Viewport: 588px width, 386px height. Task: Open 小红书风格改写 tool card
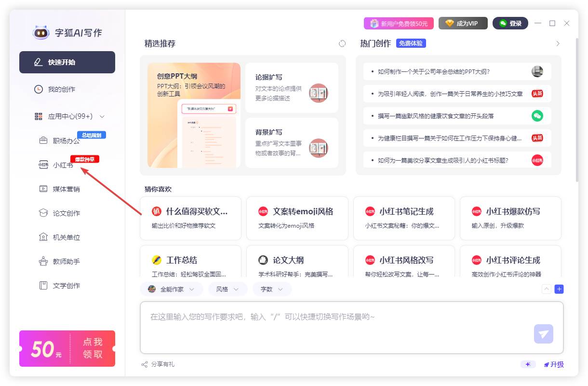[x=404, y=262]
